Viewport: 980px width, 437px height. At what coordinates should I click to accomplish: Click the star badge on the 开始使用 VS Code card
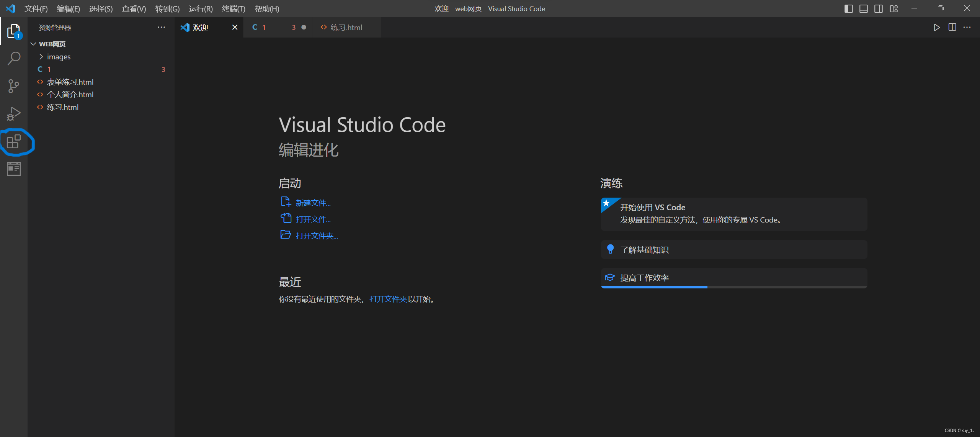pyautogui.click(x=607, y=203)
